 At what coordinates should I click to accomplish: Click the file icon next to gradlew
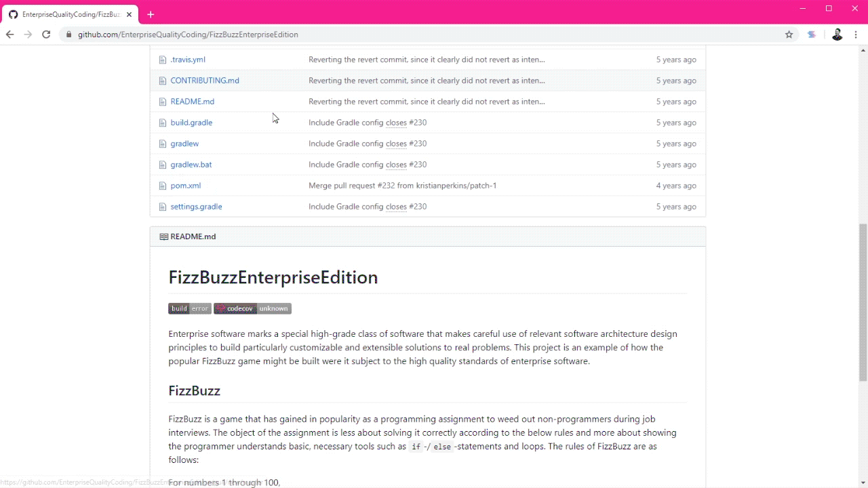pos(162,144)
